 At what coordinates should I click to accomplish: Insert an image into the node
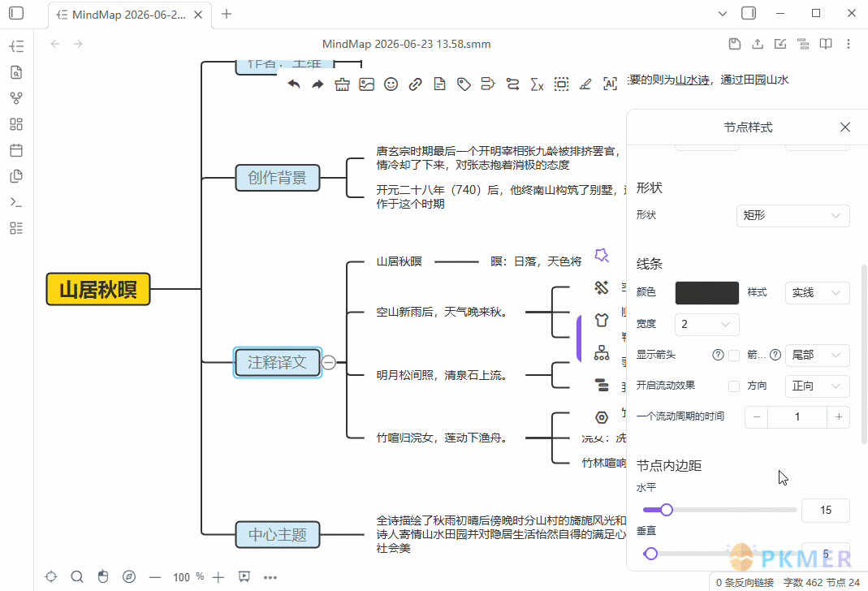tap(366, 84)
